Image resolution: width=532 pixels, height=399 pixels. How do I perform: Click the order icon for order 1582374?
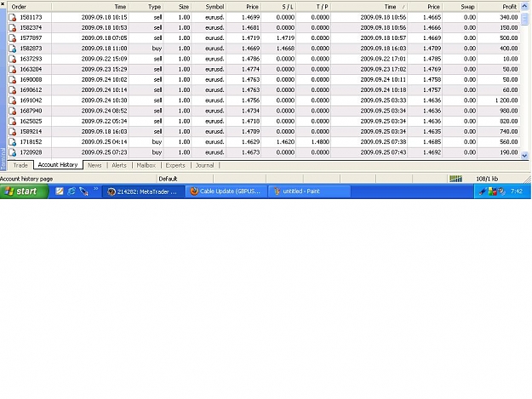click(13, 28)
